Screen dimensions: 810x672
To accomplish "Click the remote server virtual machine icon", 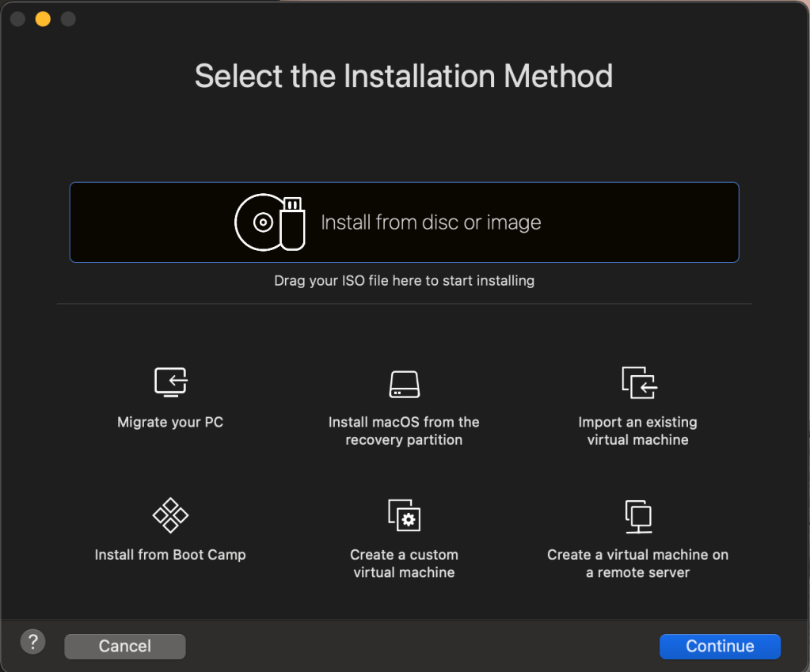I will (638, 517).
